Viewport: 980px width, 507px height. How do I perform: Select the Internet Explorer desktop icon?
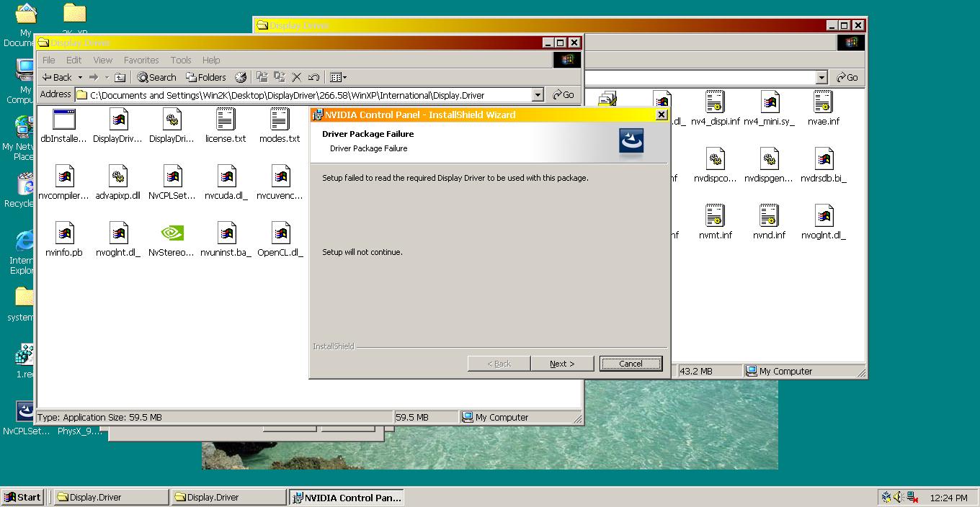pos(23,252)
